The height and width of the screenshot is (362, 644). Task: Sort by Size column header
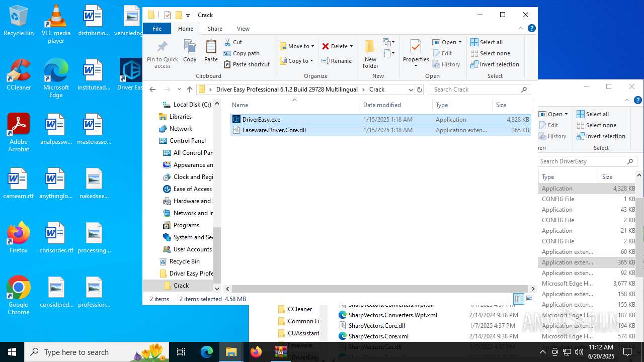click(512, 105)
